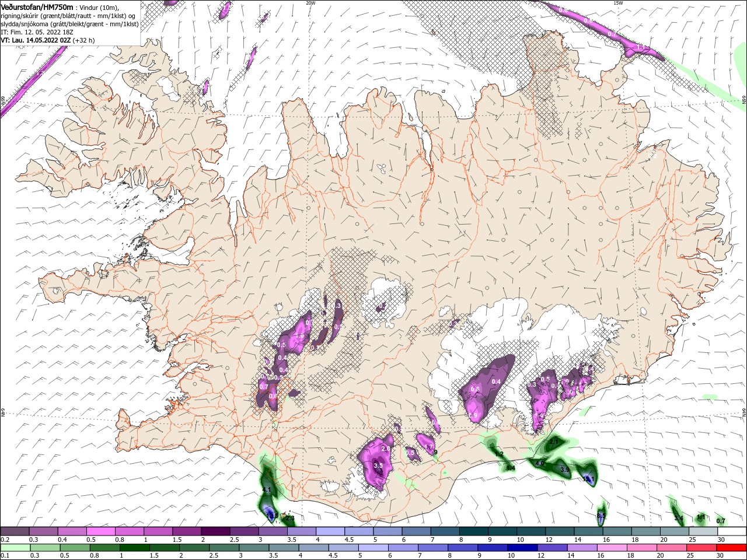Viewport: 747px width, 560px height.
Task: Pick the darkest purple swatch above top-row 2
Action: click(215, 531)
